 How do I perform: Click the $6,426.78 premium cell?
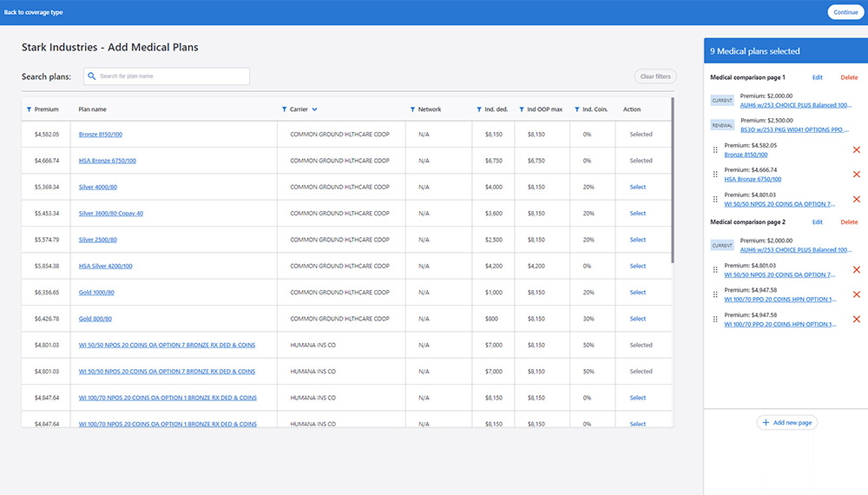click(47, 319)
